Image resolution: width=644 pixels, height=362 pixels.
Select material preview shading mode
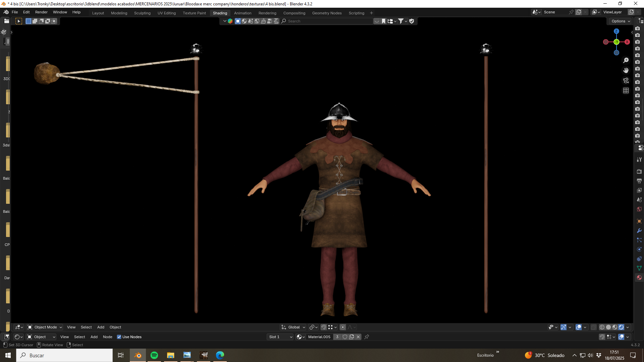point(615,327)
